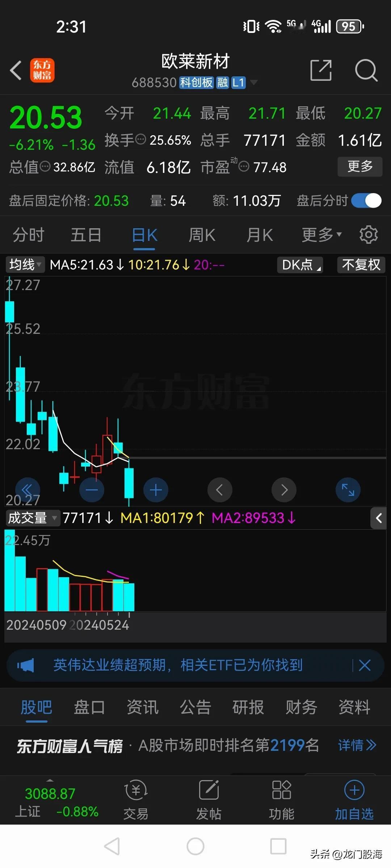Tap 东方财富人气榜 ranking row
The width and height of the screenshot is (391, 868).
tap(195, 745)
